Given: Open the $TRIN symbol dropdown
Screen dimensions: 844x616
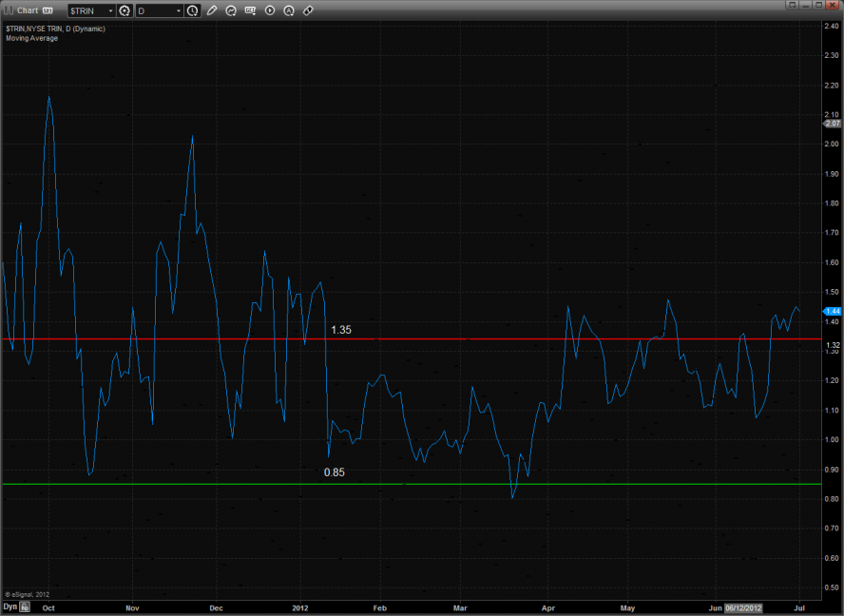Looking at the screenshot, I should pyautogui.click(x=109, y=10).
